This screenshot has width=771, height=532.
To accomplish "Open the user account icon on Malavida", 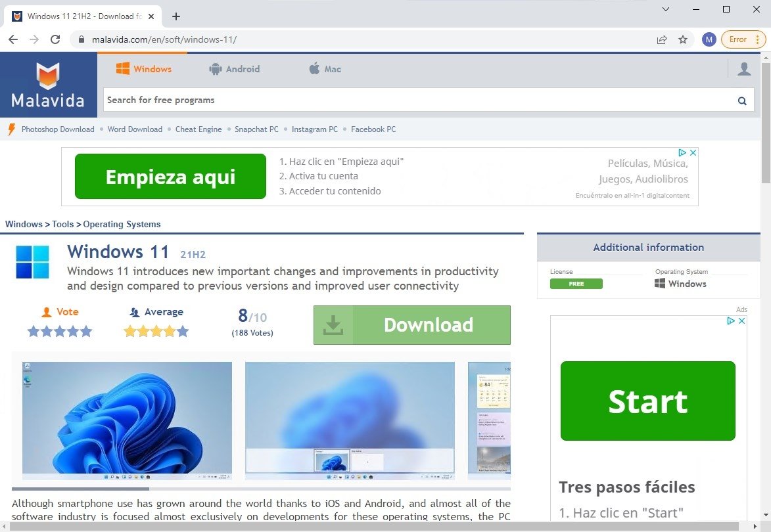I will [744, 69].
